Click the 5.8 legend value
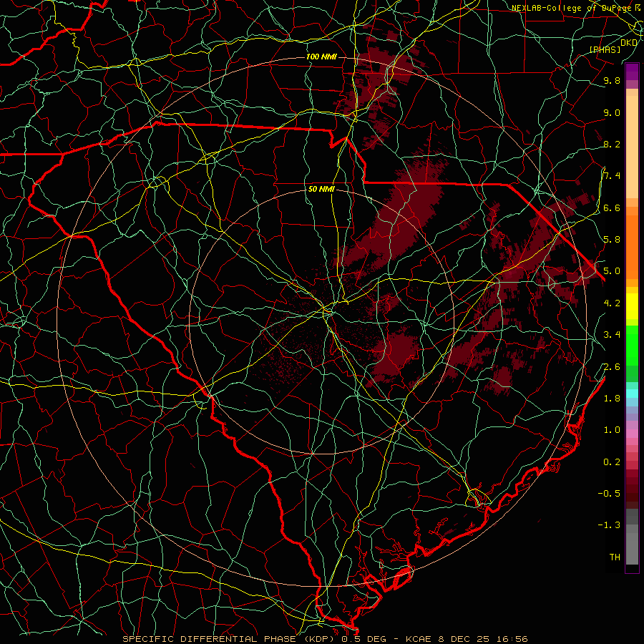The height and width of the screenshot is (644, 644). tap(612, 240)
